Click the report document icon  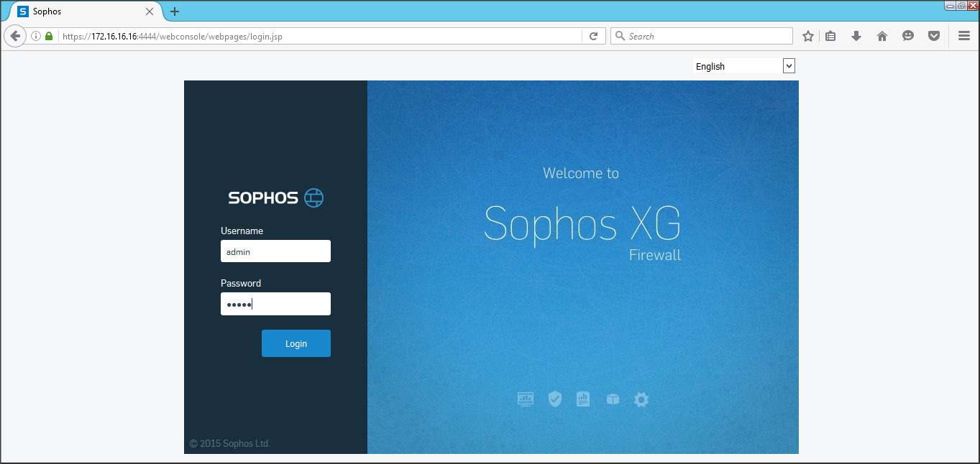(x=583, y=399)
